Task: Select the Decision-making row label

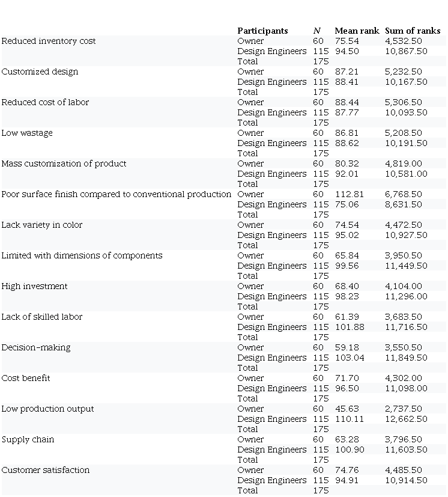Action: click(x=36, y=347)
